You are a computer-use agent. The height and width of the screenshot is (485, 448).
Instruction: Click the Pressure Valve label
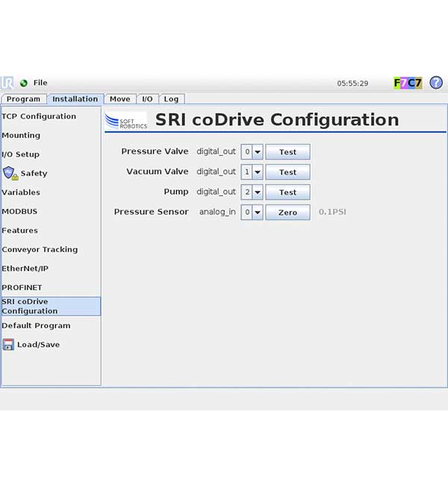pyautogui.click(x=155, y=151)
